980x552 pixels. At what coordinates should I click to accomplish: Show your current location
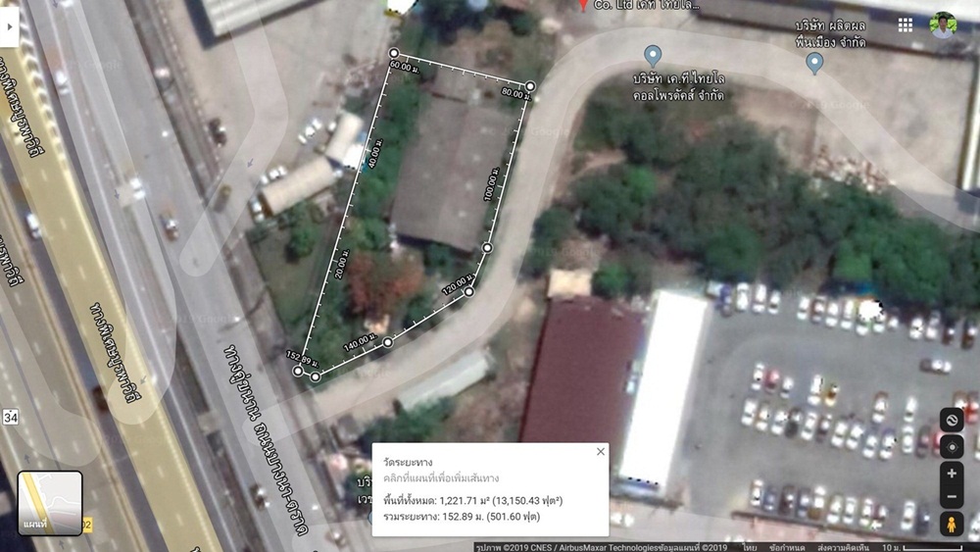[952, 448]
